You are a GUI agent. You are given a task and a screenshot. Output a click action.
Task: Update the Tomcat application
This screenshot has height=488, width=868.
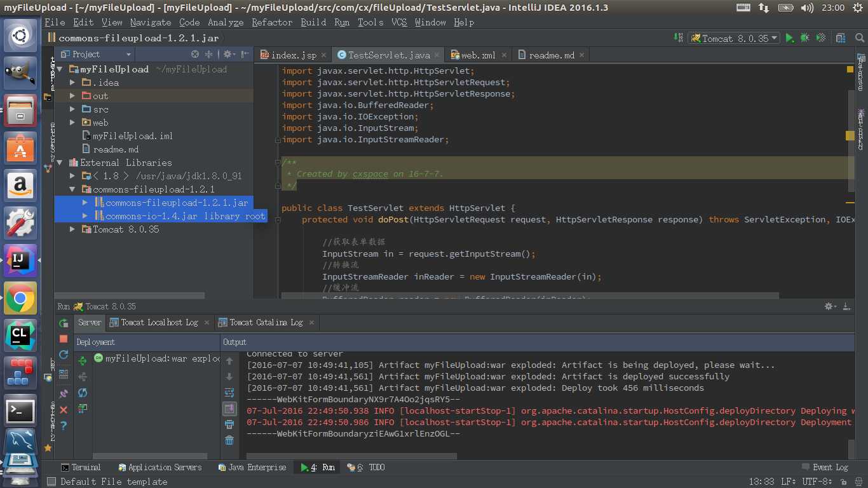(x=64, y=355)
